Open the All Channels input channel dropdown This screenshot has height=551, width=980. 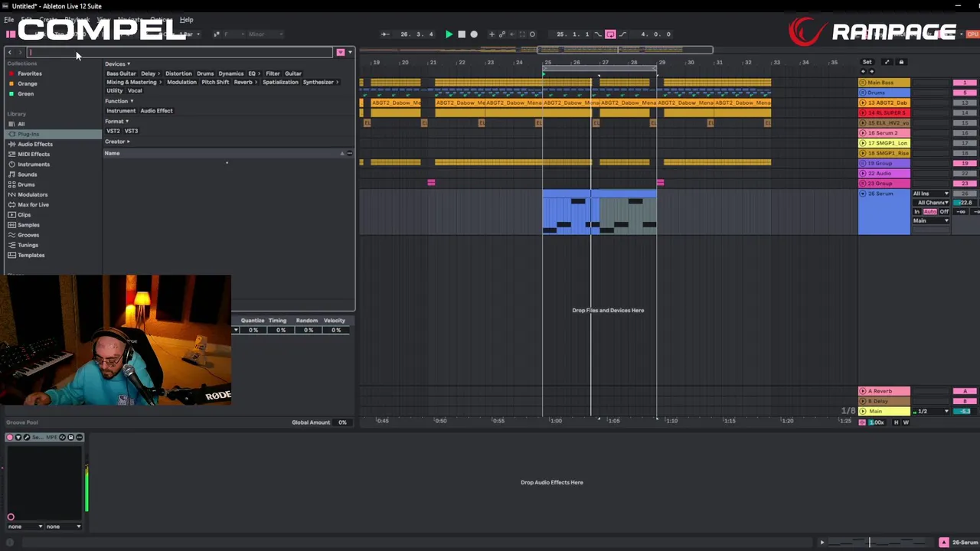tap(931, 203)
